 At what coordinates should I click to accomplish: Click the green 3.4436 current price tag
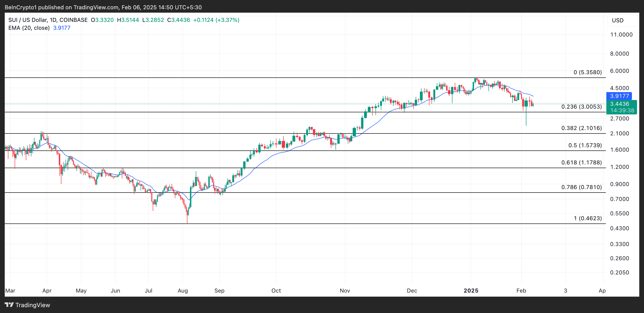620,104
